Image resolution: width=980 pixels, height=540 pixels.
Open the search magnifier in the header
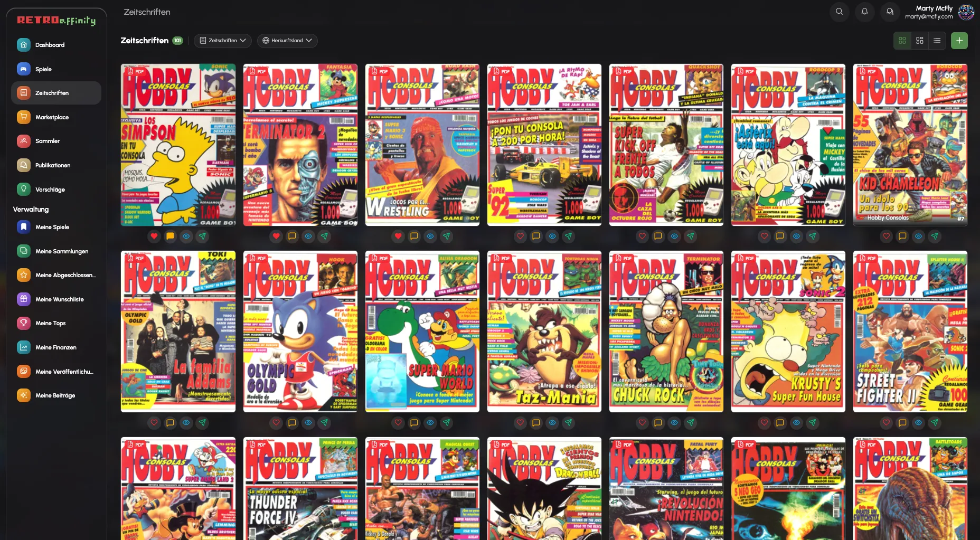(839, 12)
